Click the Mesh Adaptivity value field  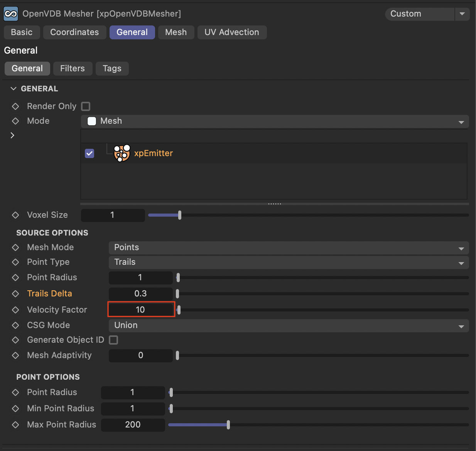[140, 355]
